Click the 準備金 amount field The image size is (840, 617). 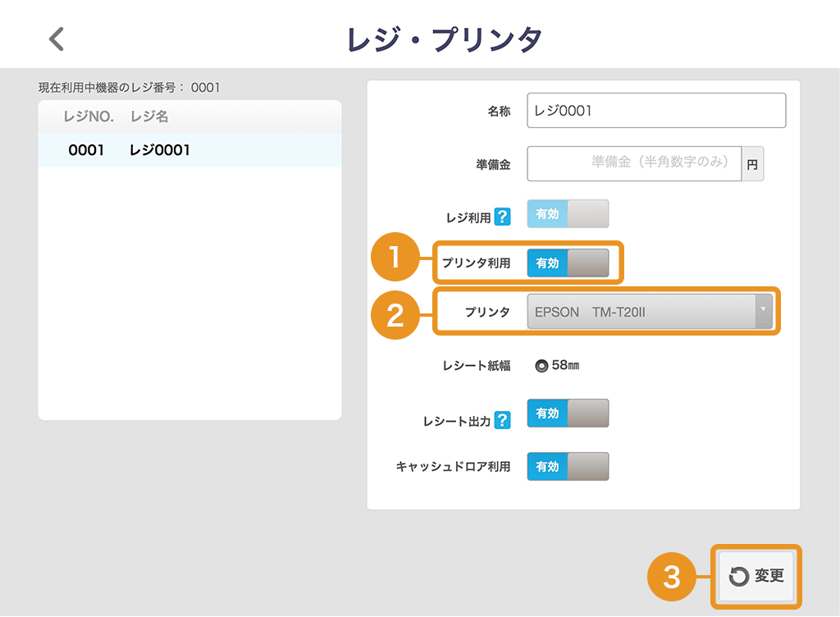[x=634, y=163]
